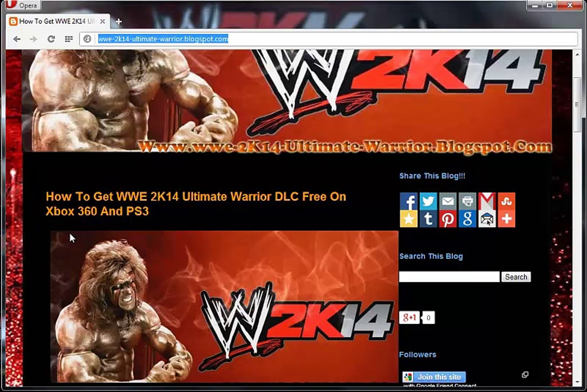Screen dimensions: 587x392
Task: Add to favorites star icon
Action: point(408,219)
